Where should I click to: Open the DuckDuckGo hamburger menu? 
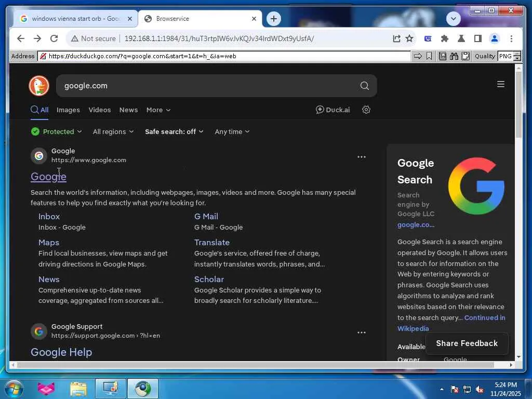coord(500,84)
